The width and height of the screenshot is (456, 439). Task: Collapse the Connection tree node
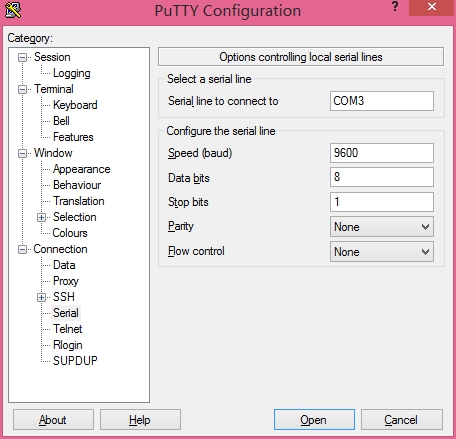22,249
